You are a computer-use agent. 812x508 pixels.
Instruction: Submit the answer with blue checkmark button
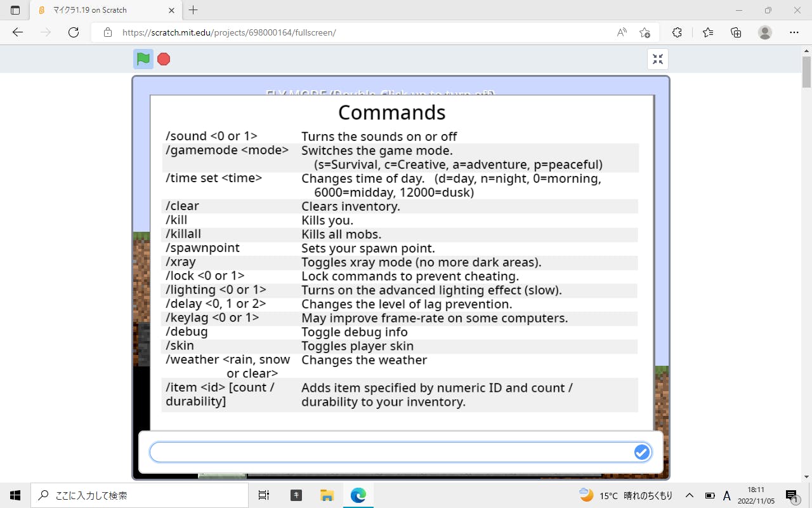(x=641, y=451)
